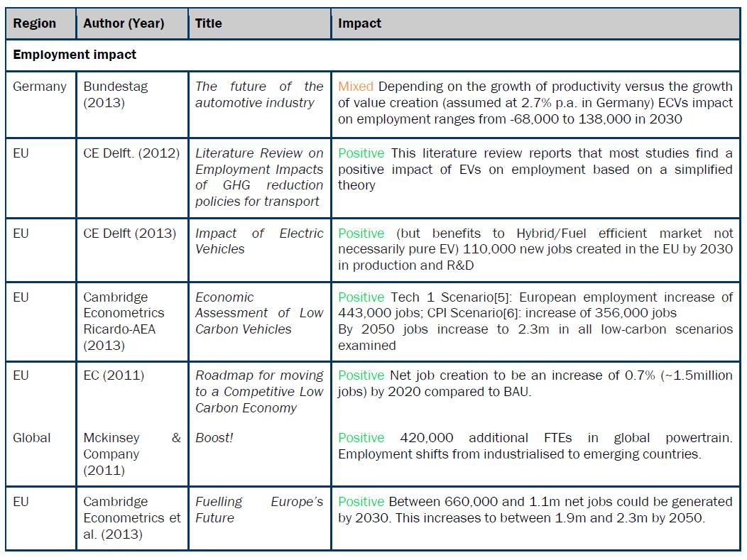
Task: Select the Boost! title cell
Action: 214,438
